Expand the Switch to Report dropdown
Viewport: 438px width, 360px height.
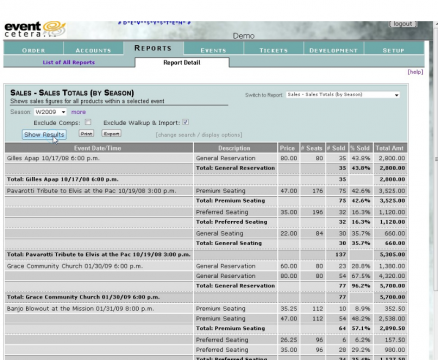[x=343, y=95]
